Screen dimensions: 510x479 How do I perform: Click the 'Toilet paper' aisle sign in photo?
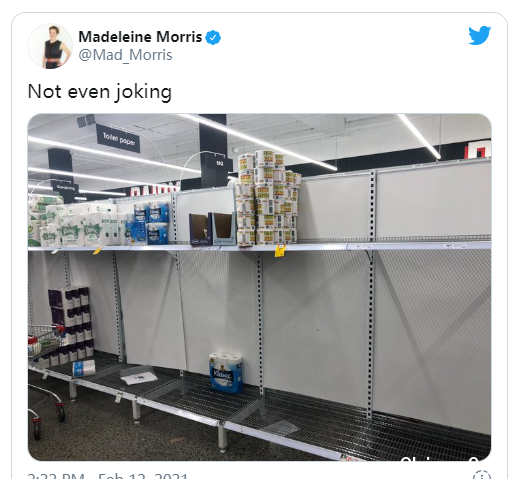click(118, 139)
